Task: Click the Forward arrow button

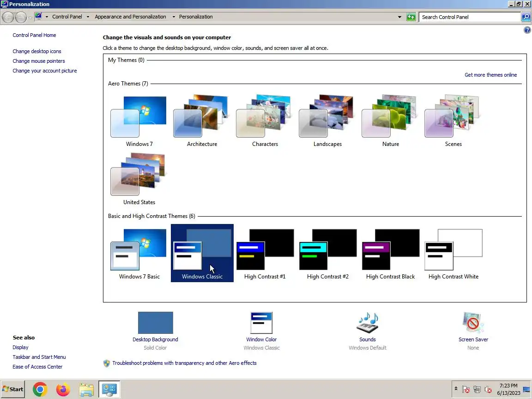Action: (21, 17)
